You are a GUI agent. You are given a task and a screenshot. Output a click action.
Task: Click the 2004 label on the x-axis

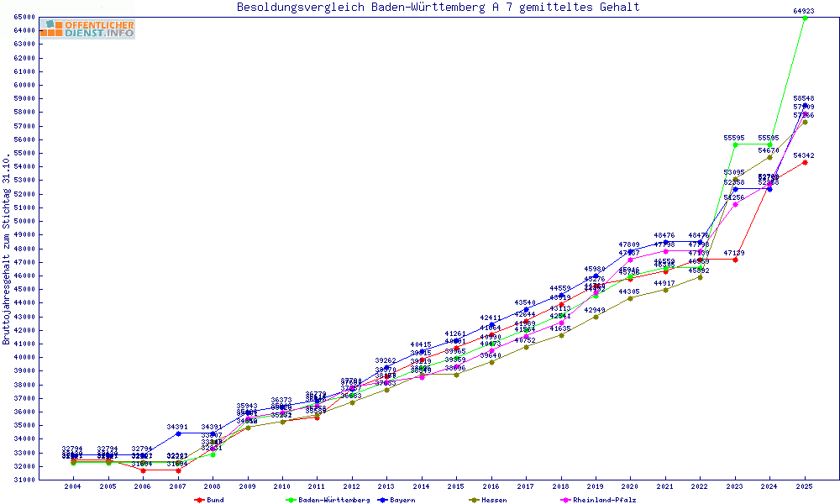[73, 486]
